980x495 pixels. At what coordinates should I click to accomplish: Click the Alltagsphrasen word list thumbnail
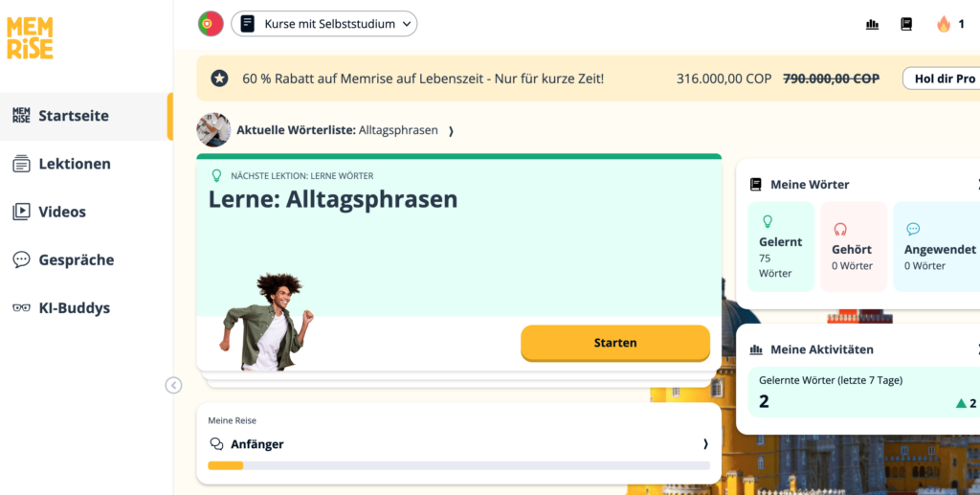pos(213,130)
